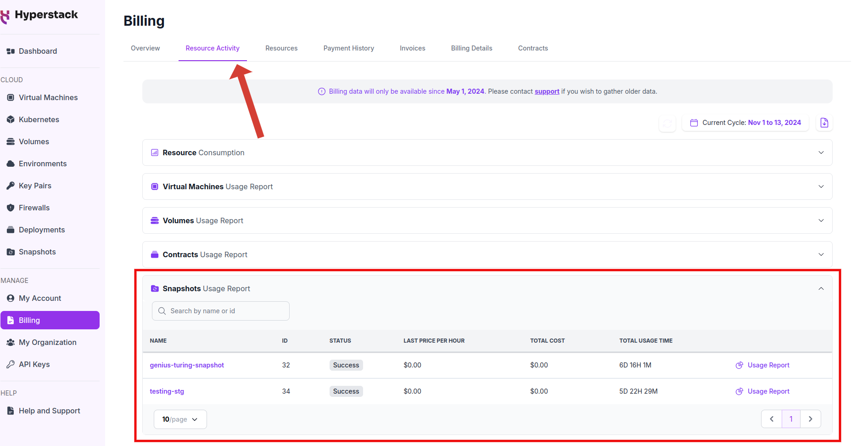Expand the Virtual Machines Usage Report
868x446 pixels.
pos(487,186)
